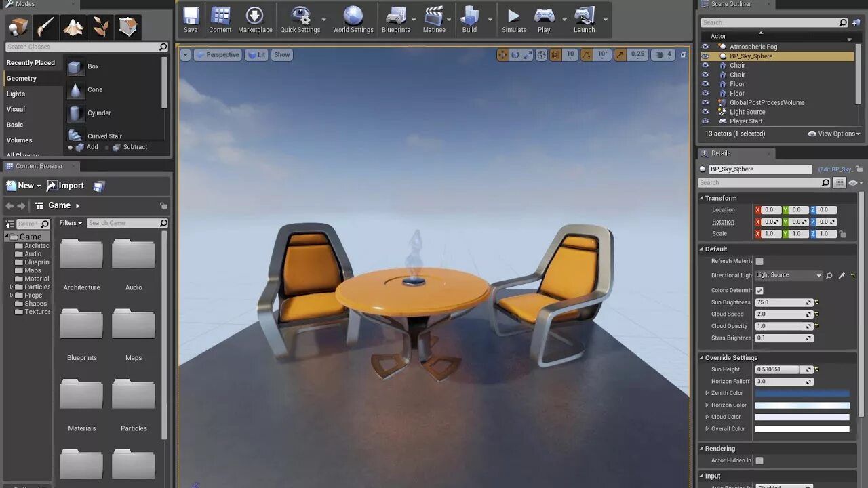
Task: Click the Sun Brightness value field
Action: [783, 302]
